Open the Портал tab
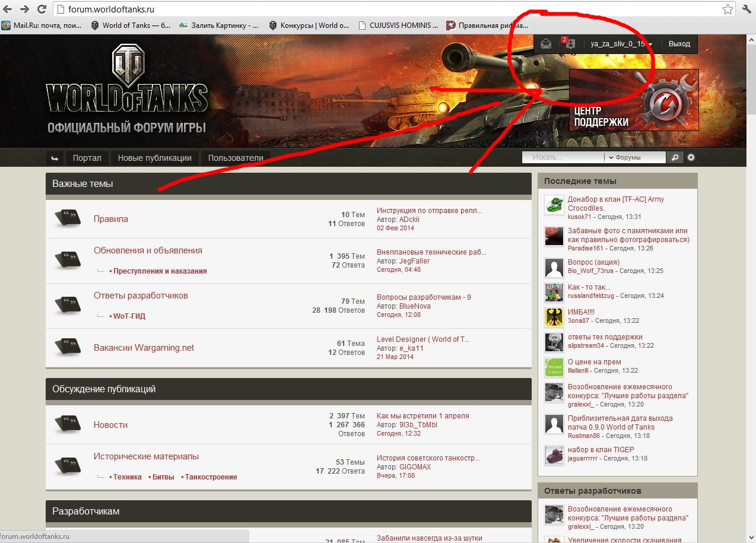This screenshot has height=543, width=756. click(87, 158)
